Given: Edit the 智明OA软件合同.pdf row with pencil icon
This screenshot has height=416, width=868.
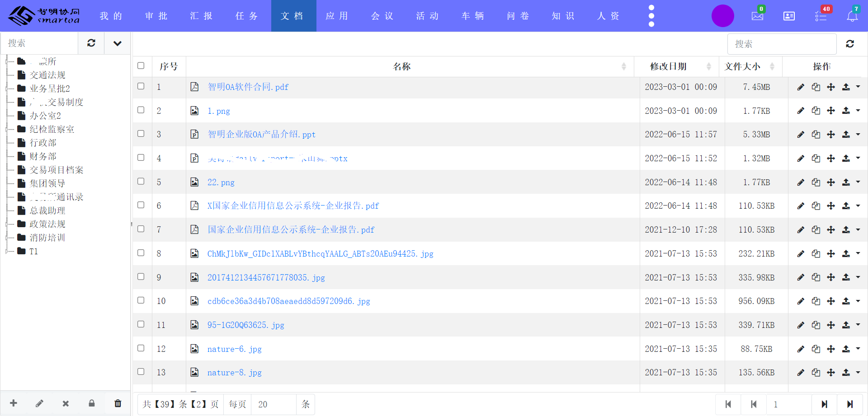Looking at the screenshot, I should (x=801, y=87).
